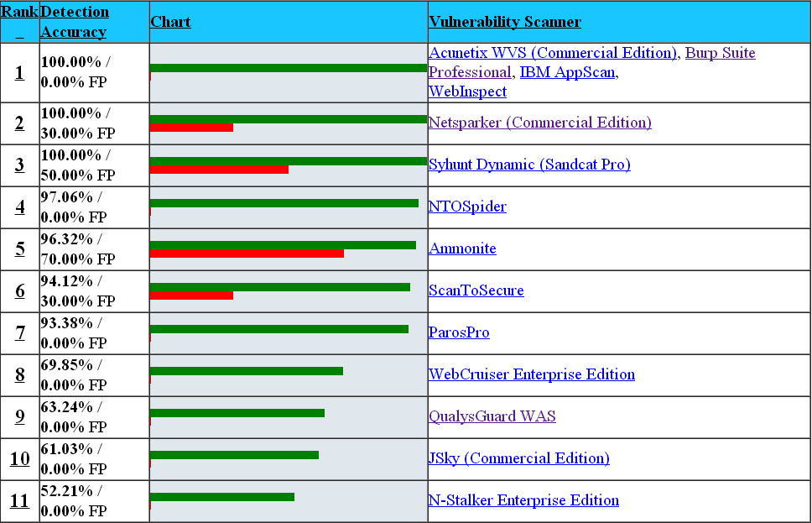Open the NTOSpider link
The image size is (812, 523).
(467, 207)
